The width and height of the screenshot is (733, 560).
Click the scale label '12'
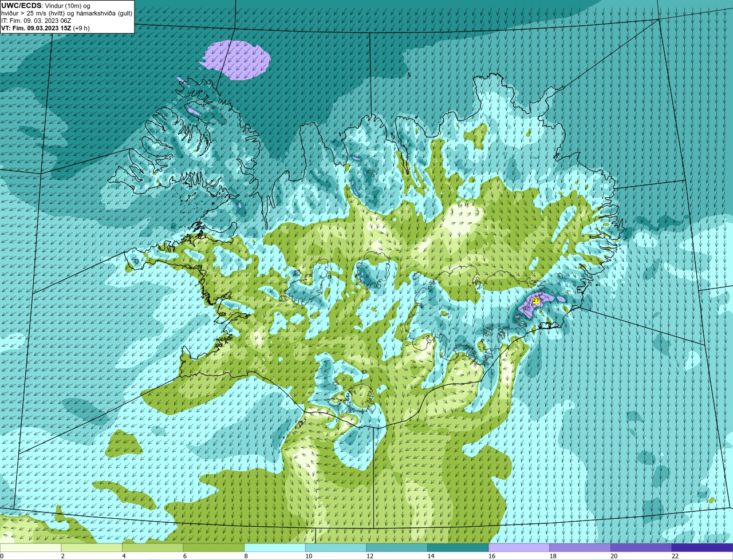coord(370,556)
